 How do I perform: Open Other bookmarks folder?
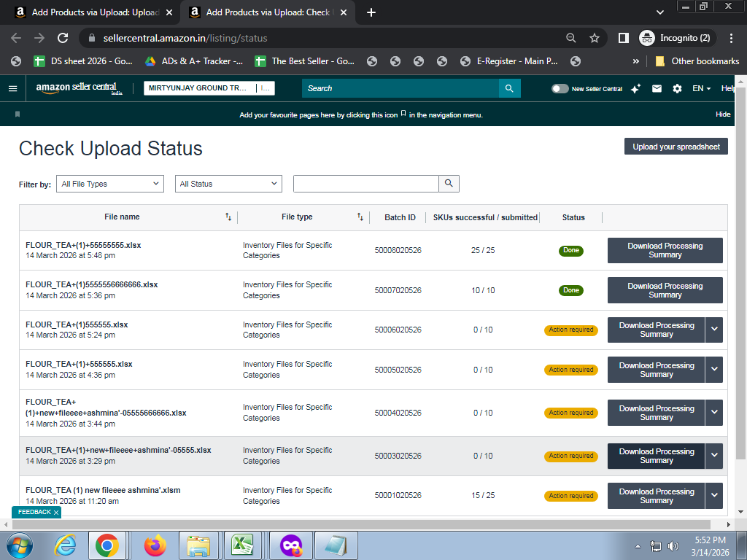(x=697, y=61)
